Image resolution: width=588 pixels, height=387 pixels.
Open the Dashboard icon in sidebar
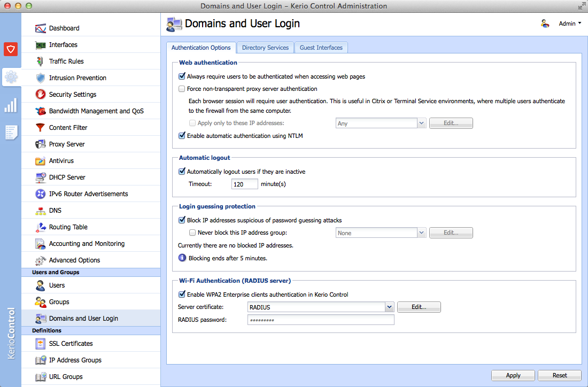[40, 28]
